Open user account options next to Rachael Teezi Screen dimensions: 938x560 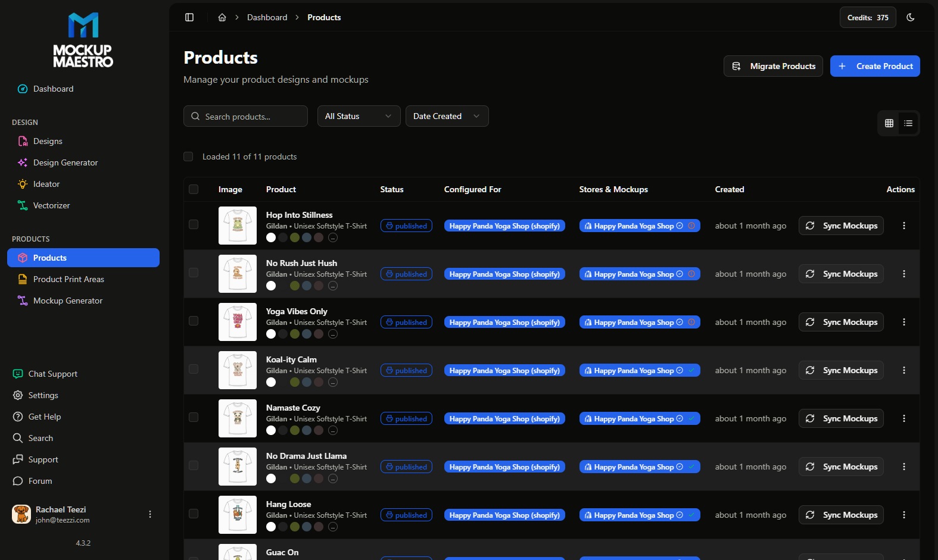(150, 514)
